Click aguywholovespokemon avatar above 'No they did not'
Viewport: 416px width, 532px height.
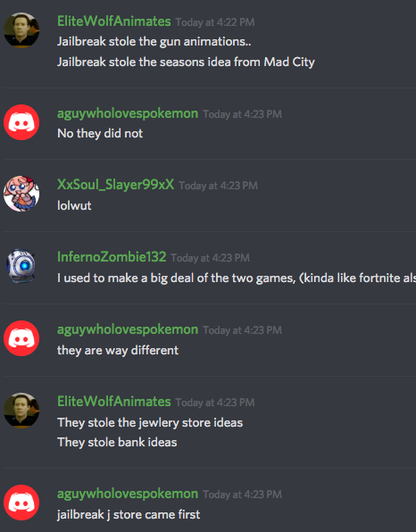point(21,122)
